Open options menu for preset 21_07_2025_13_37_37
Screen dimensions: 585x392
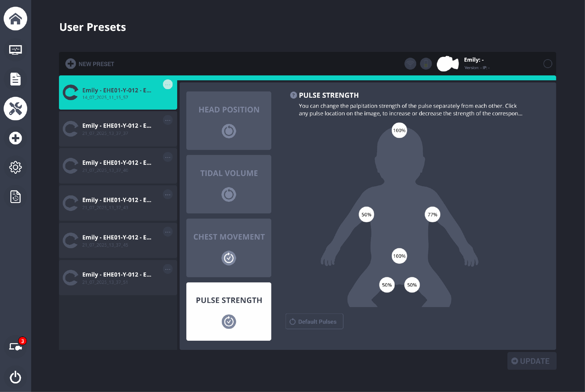168,120
